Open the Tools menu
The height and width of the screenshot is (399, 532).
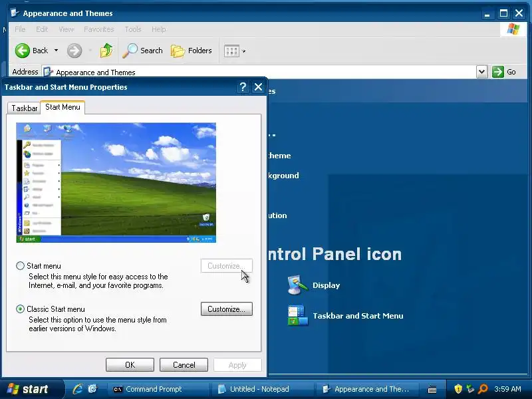[x=132, y=29]
